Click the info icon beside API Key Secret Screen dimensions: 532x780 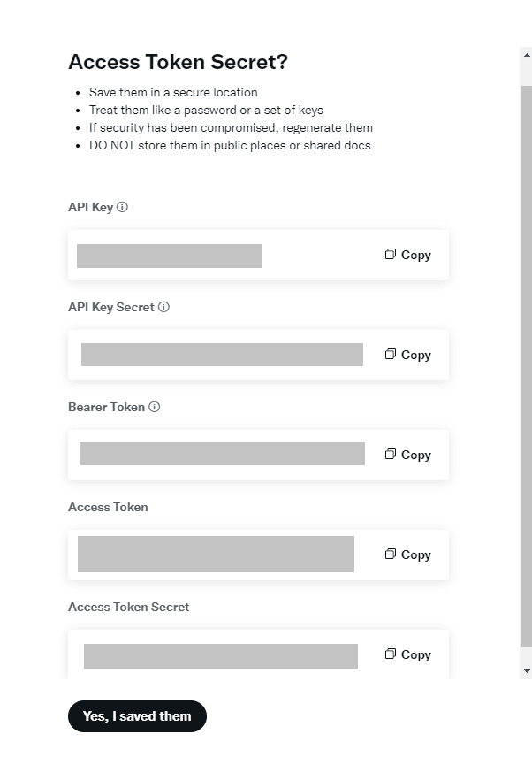coord(163,307)
